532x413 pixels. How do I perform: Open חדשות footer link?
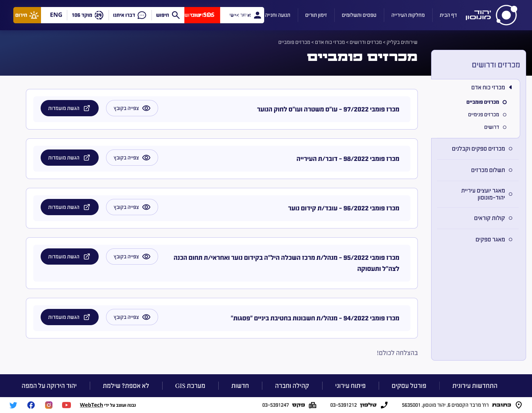click(x=240, y=386)
